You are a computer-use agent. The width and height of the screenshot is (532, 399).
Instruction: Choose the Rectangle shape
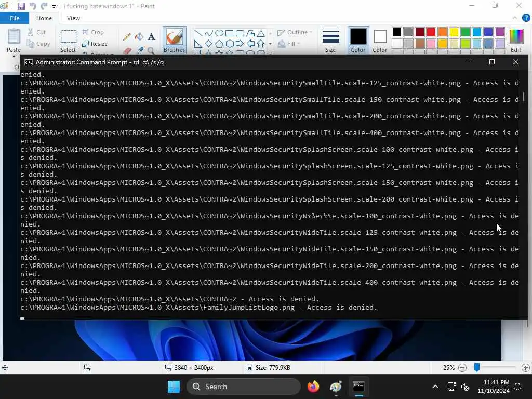point(229,33)
